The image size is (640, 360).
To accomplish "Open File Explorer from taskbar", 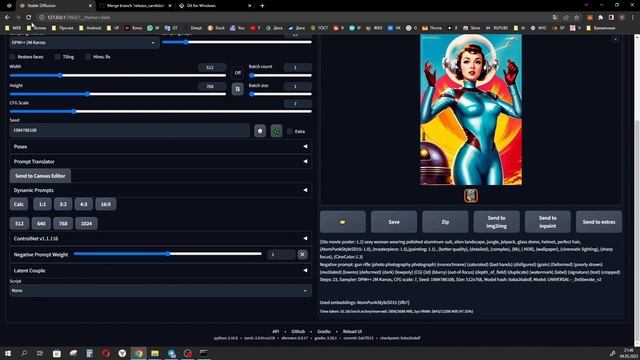I will coord(155,353).
